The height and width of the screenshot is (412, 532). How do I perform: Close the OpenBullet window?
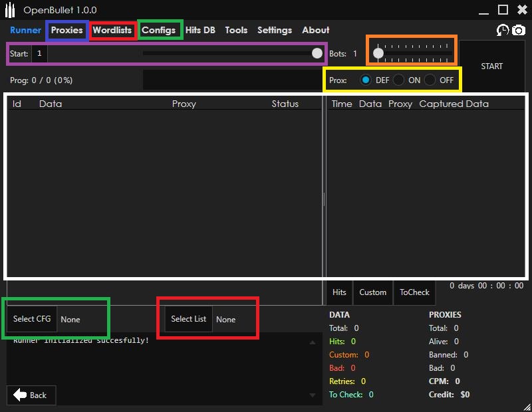522,9
